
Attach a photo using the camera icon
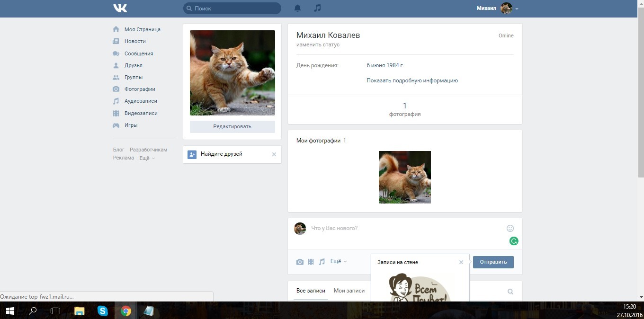point(300,262)
